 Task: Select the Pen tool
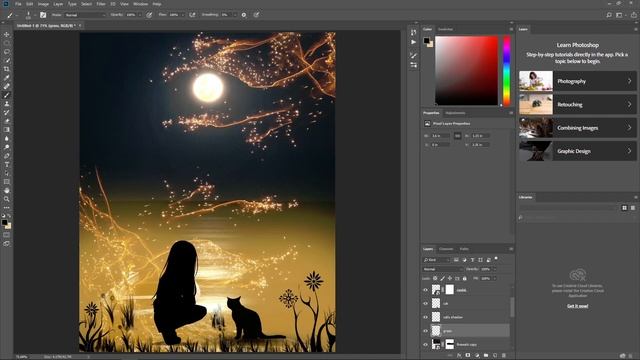click(x=7, y=156)
